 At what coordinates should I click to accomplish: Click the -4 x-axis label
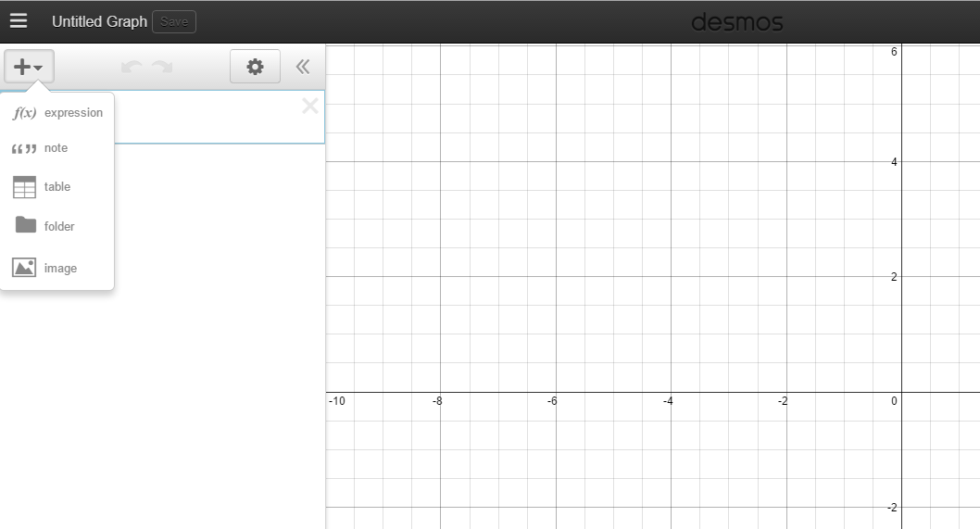pyautogui.click(x=668, y=401)
